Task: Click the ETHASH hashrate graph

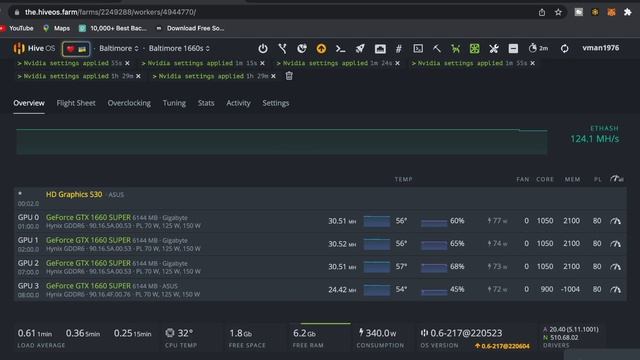Action: [x=282, y=142]
